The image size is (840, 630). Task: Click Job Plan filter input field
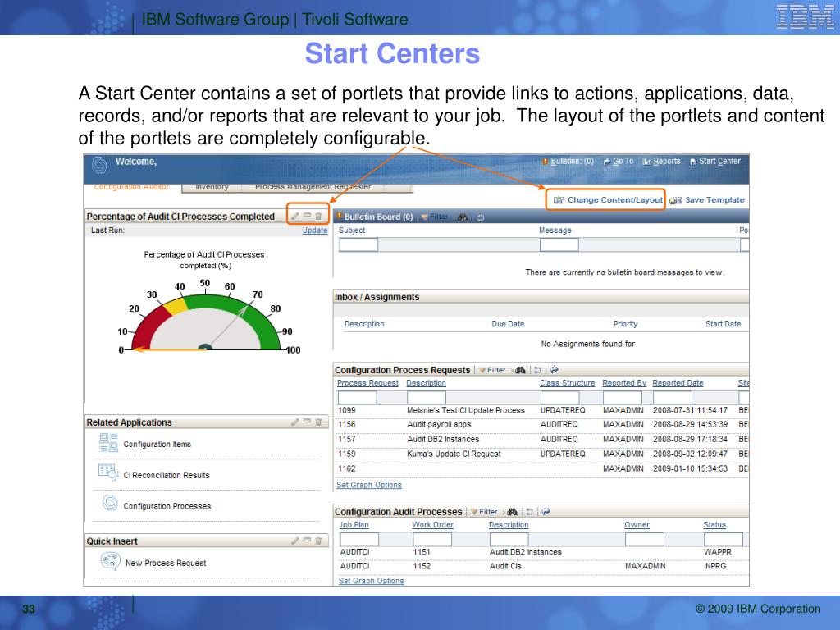point(359,539)
